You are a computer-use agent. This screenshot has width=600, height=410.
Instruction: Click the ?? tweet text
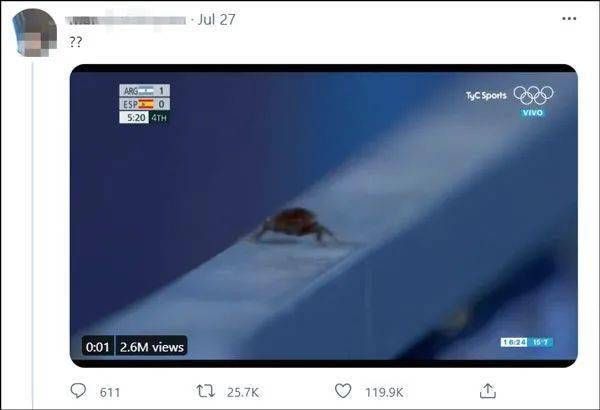75,41
